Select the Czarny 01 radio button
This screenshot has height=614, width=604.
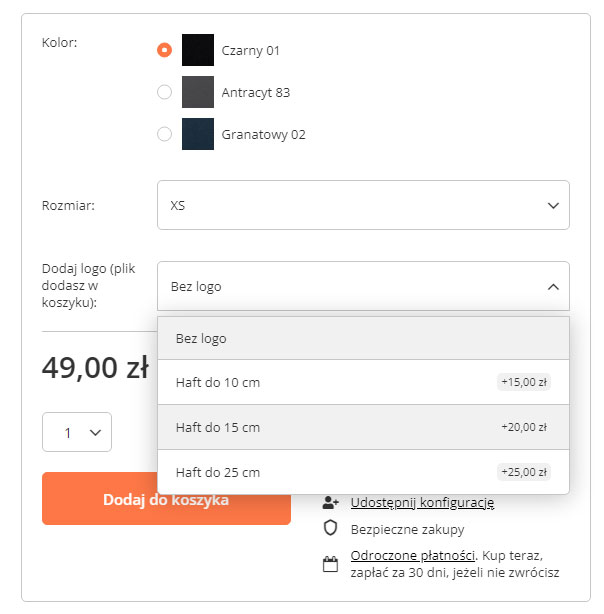click(x=165, y=50)
